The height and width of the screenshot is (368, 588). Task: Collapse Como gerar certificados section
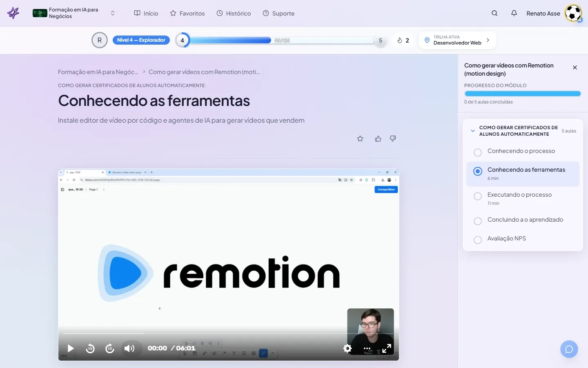coord(473,131)
